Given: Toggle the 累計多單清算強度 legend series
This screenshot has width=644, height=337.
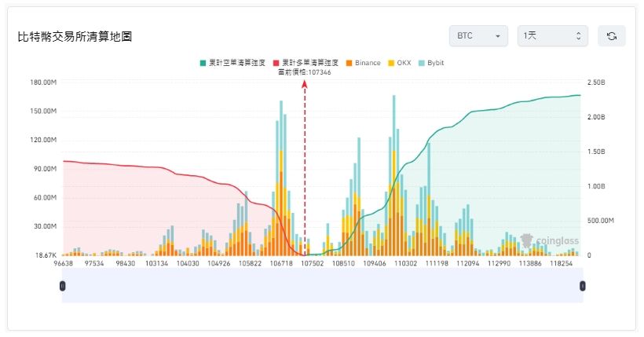Looking at the screenshot, I should click(x=306, y=63).
